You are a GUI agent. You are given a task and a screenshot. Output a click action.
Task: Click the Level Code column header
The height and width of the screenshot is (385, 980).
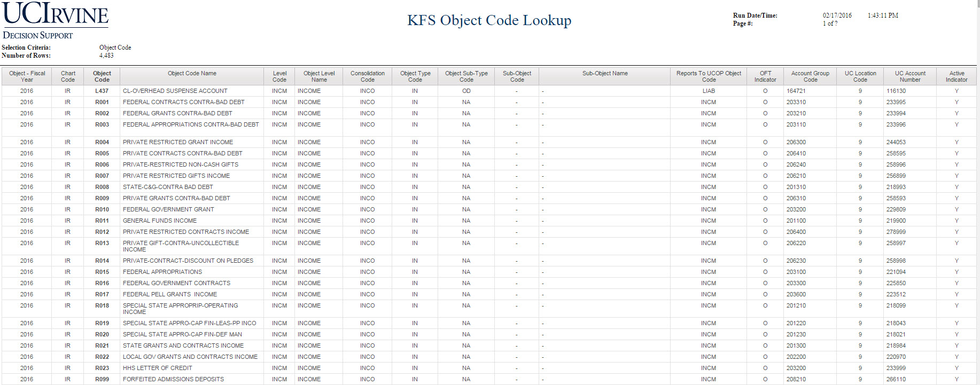[279, 76]
